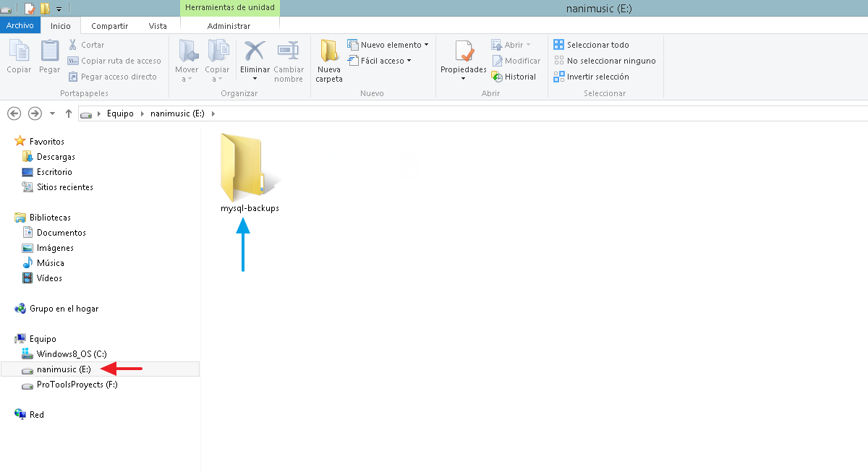Click Invertir selección option
The width and height of the screenshot is (868, 472).
(x=591, y=77)
